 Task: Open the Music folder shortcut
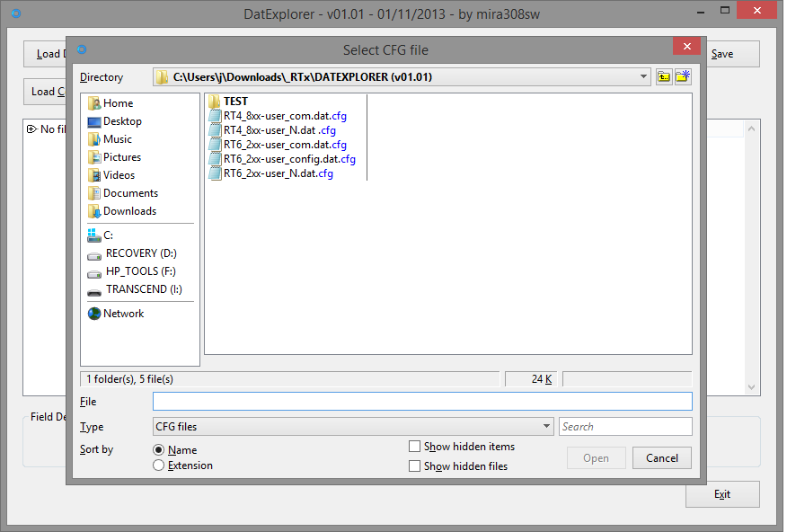(117, 139)
